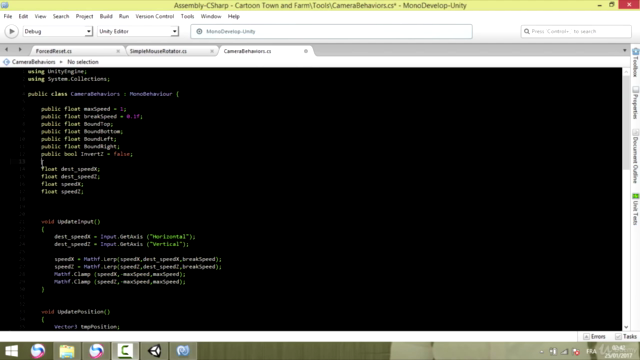The width and height of the screenshot is (640, 360).
Task: Open the Document Outline side panel
Action: (x=636, y=156)
